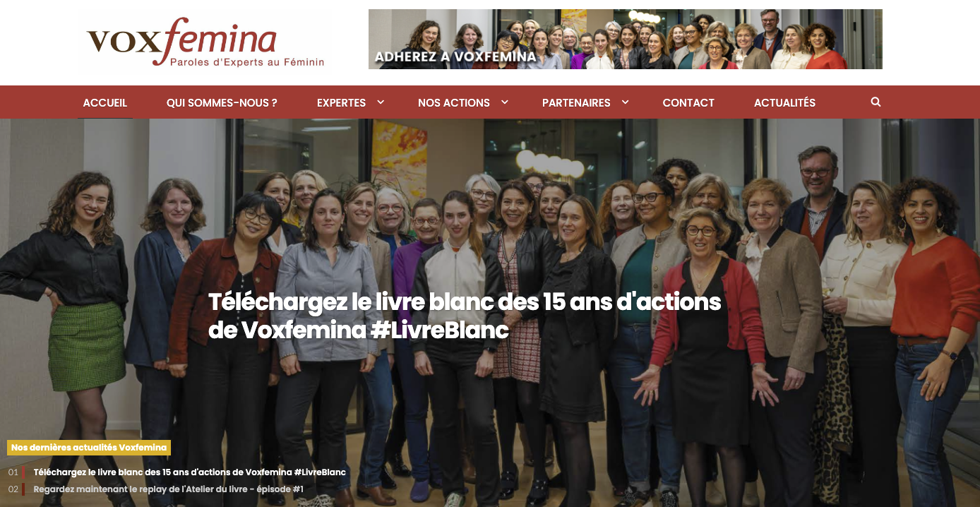
Task: Select the 02 slide number indicator
Action: pos(13,489)
